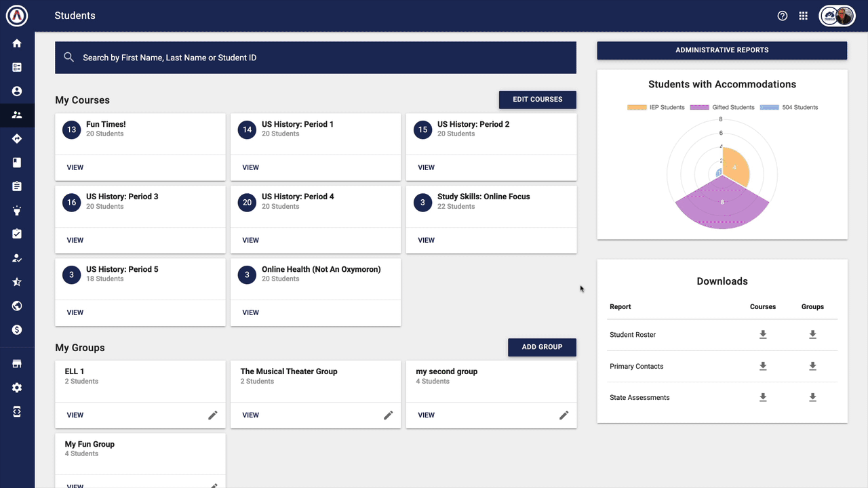View US History: Period 2 course
Screen dimensions: 868x488
[x=427, y=167]
